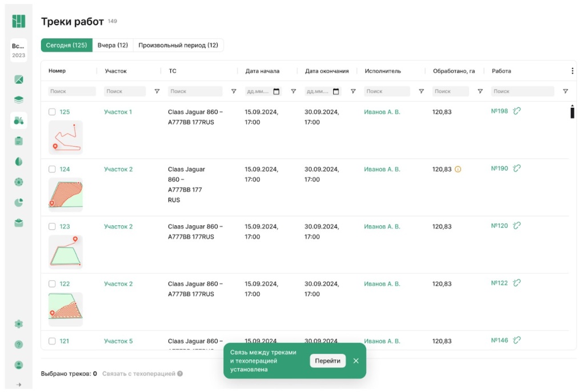Click the link icon next to work №198

pos(517,111)
